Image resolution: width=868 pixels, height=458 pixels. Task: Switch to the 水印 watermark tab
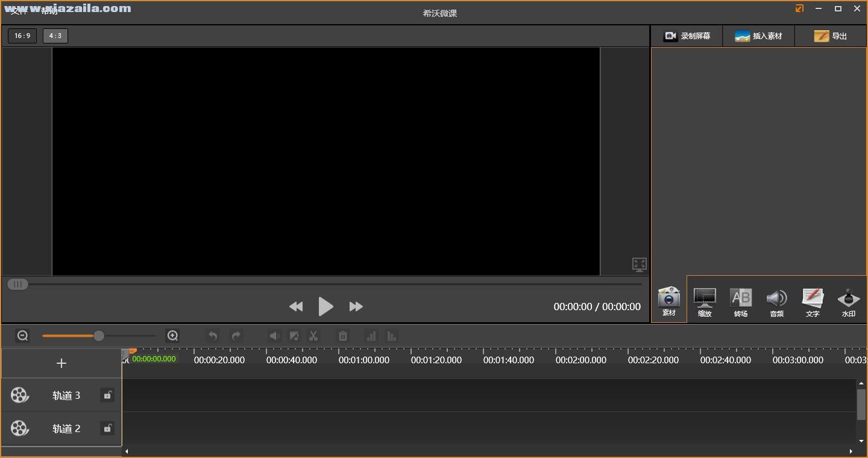[x=849, y=302]
